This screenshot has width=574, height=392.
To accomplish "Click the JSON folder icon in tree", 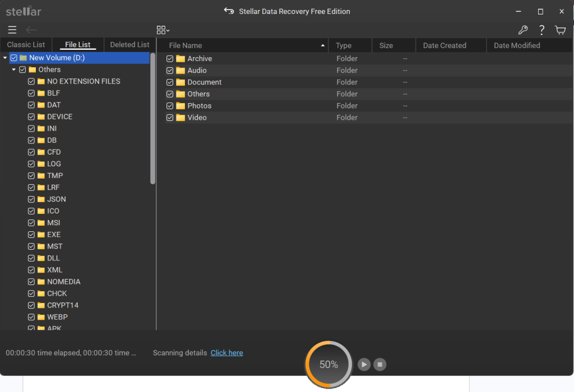I will point(41,199).
